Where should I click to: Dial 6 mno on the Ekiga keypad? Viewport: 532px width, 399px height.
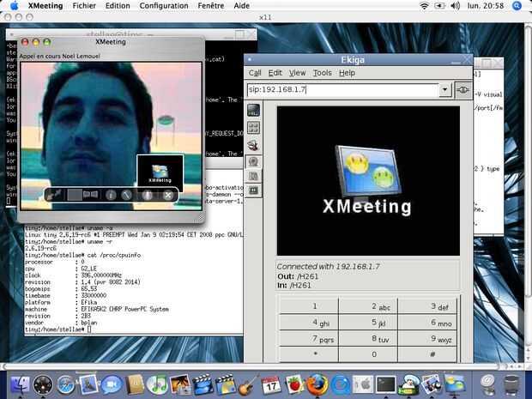[x=427, y=323]
